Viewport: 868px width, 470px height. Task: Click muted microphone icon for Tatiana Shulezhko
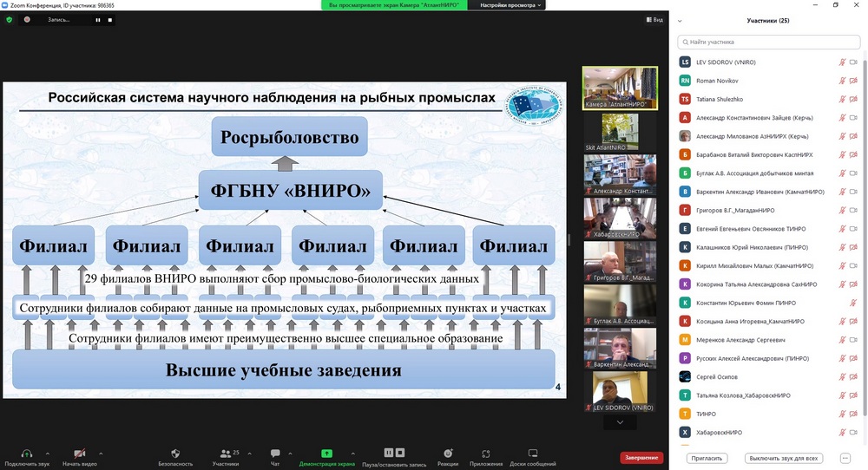[842, 100]
